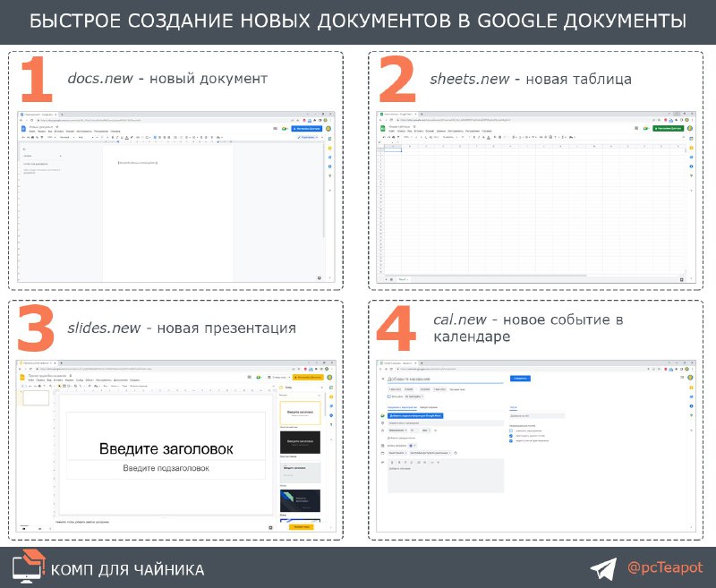The height and width of the screenshot is (588, 716).
Task: Select the dark theme thumbnail in Slides
Action: click(300, 442)
